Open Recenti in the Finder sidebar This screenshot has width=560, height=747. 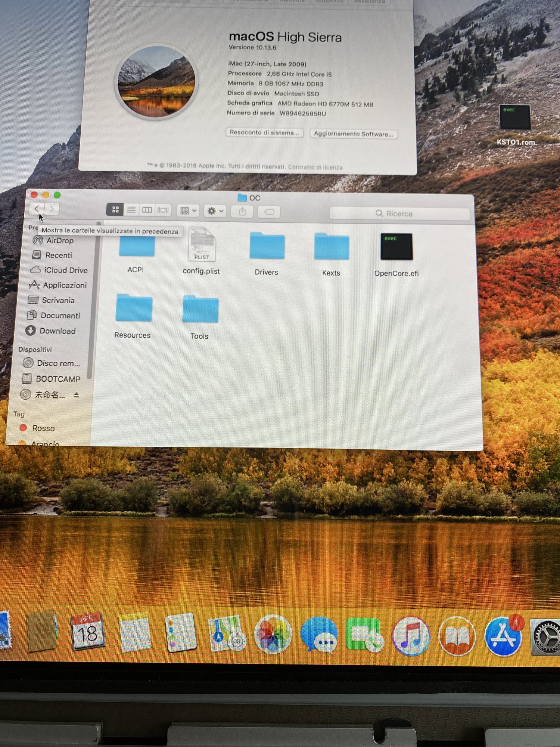click(52, 255)
